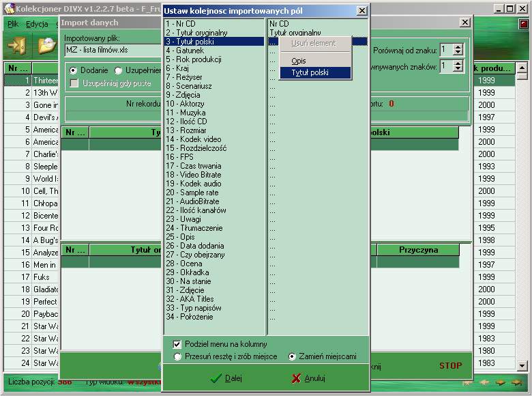Increase 'Porównaj od znaku' spinner value
The width and height of the screenshot is (532, 396).
point(458,46)
